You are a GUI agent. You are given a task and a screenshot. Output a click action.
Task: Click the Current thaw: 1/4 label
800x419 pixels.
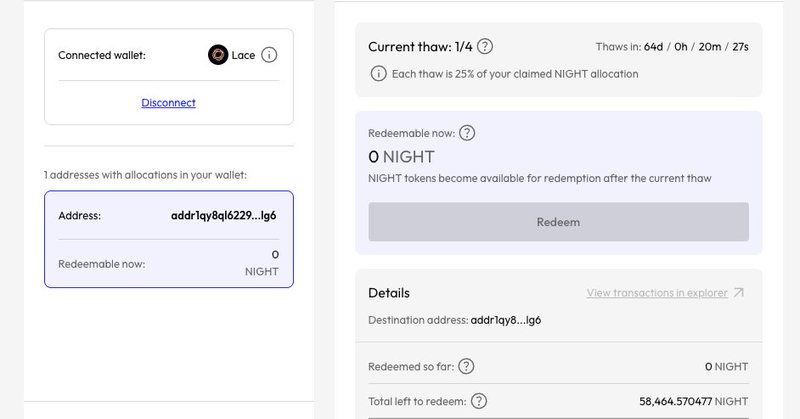421,47
